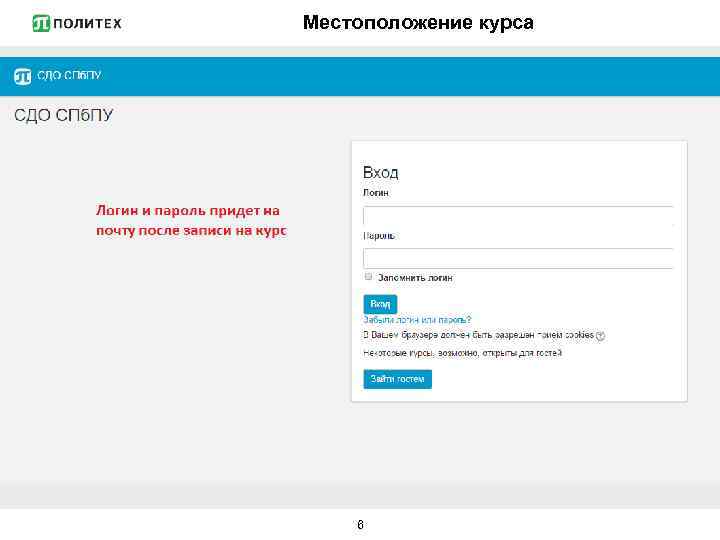This screenshot has width=720, height=540.
Task: Click the Логин field label
Action: coord(376,193)
